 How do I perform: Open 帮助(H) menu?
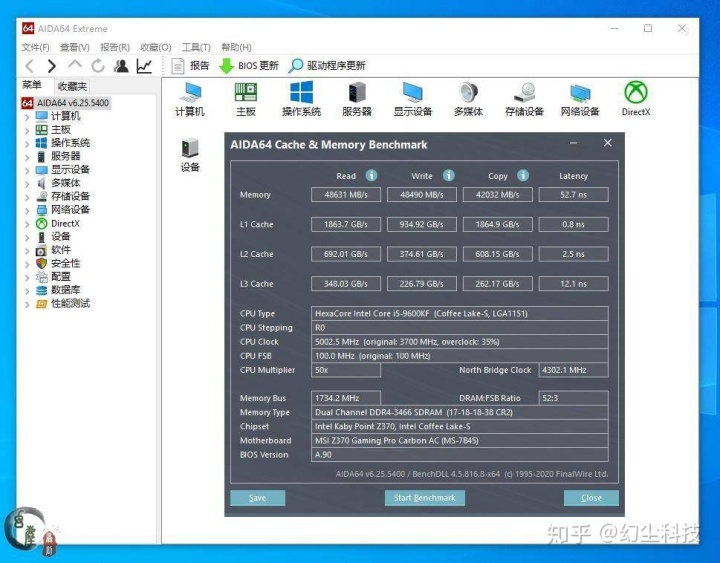click(236, 47)
